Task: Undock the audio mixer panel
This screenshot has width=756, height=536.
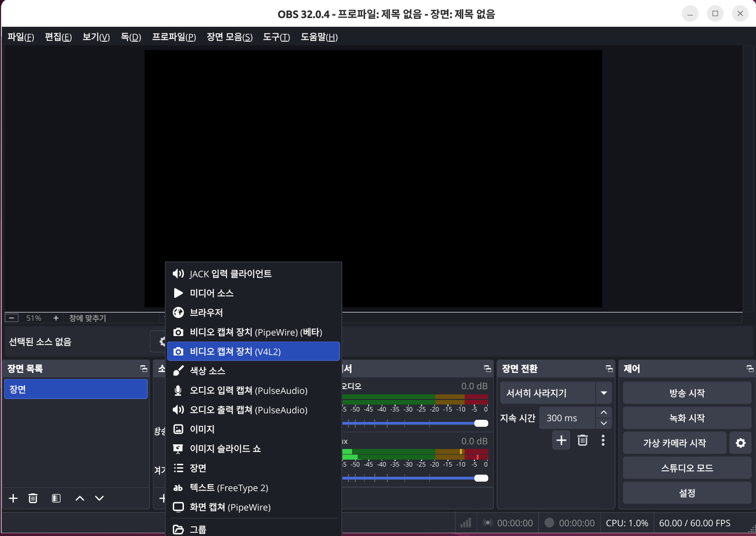Action: (x=487, y=368)
